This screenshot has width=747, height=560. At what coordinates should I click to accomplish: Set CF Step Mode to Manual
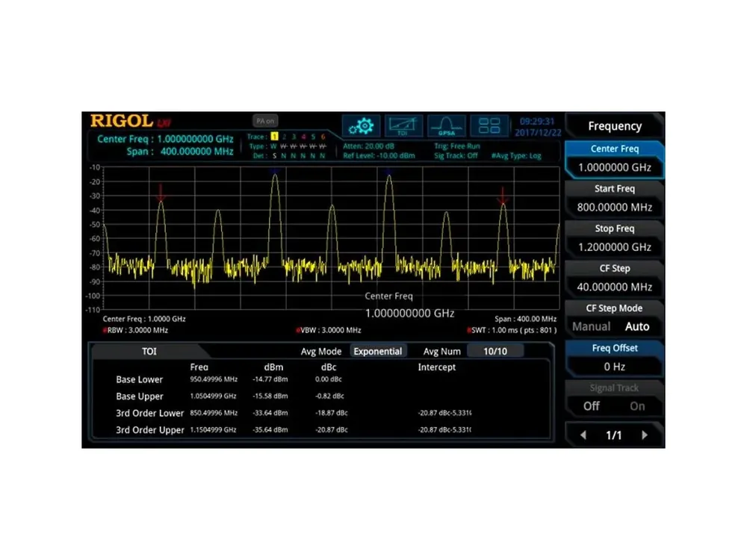tap(591, 327)
